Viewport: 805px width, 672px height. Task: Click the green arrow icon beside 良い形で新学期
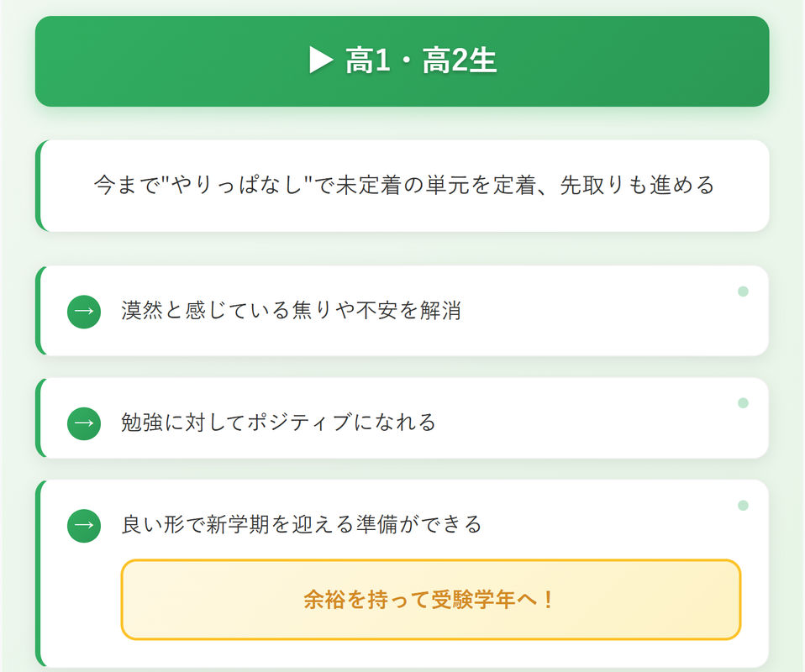pyautogui.click(x=84, y=526)
